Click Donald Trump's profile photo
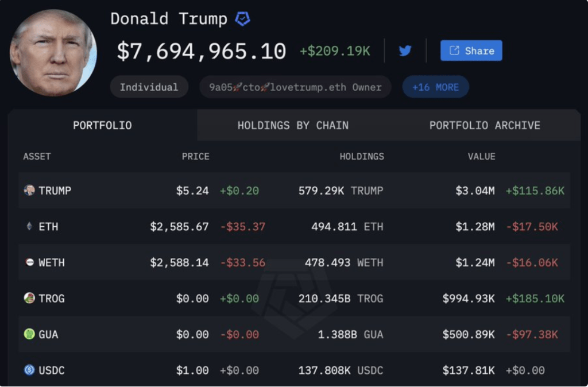This screenshot has height=387, width=588. tap(52, 52)
